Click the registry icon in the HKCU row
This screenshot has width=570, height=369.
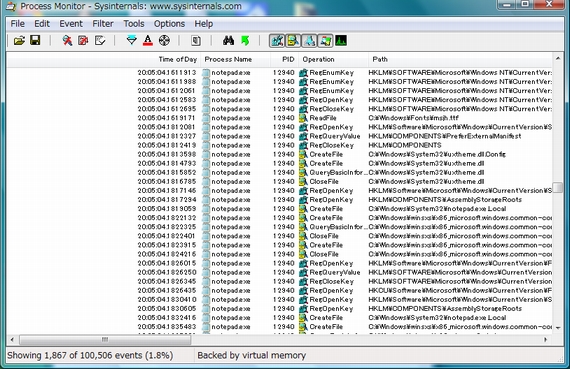pos(303,291)
